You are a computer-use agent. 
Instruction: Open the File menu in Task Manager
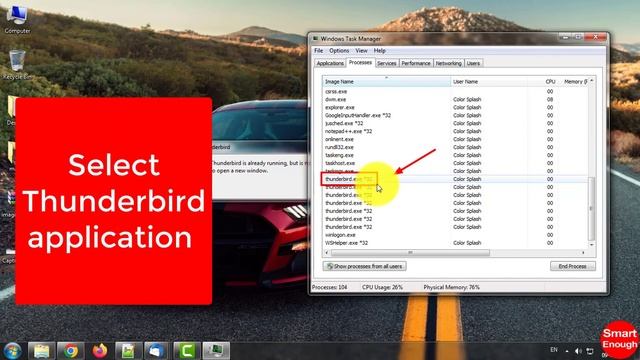[318, 51]
